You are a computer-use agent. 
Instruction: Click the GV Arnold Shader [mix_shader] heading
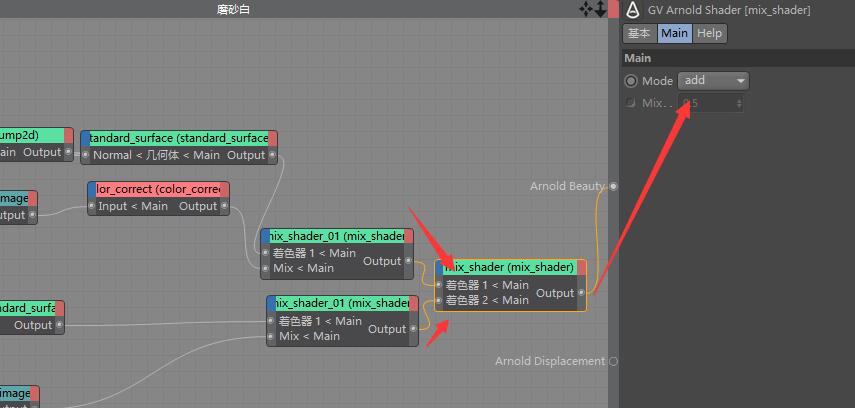point(729,10)
